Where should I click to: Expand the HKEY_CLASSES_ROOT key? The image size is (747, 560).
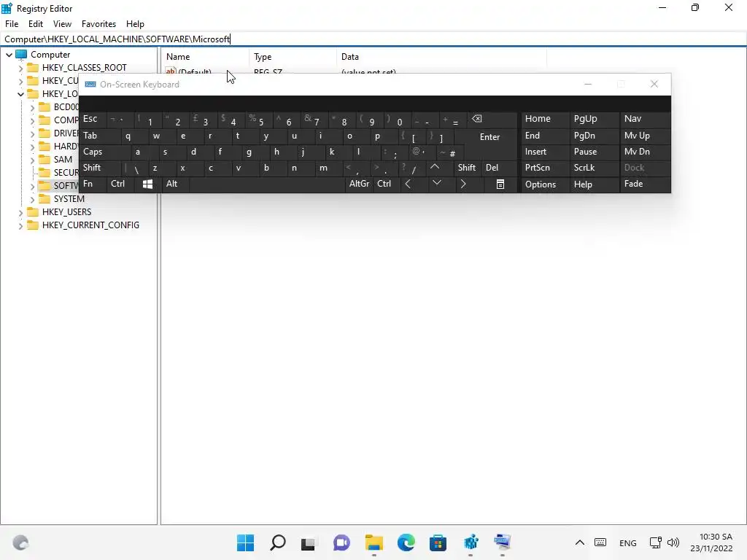[20, 68]
